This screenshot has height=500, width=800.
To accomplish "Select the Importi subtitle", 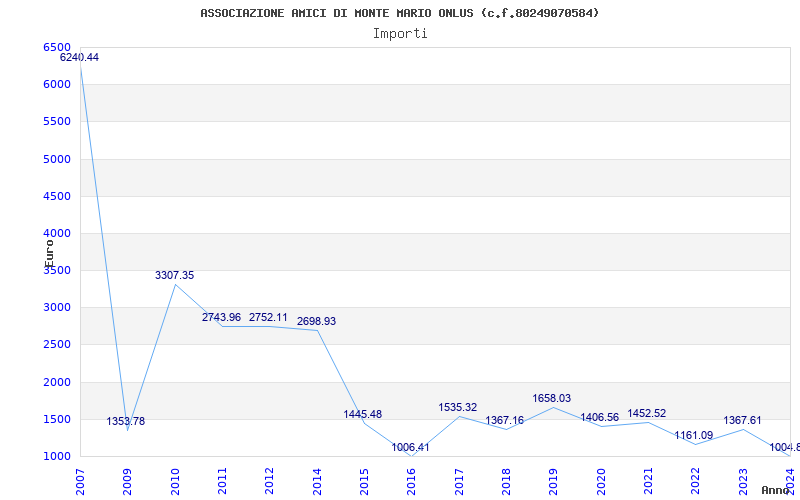I will tap(400, 34).
